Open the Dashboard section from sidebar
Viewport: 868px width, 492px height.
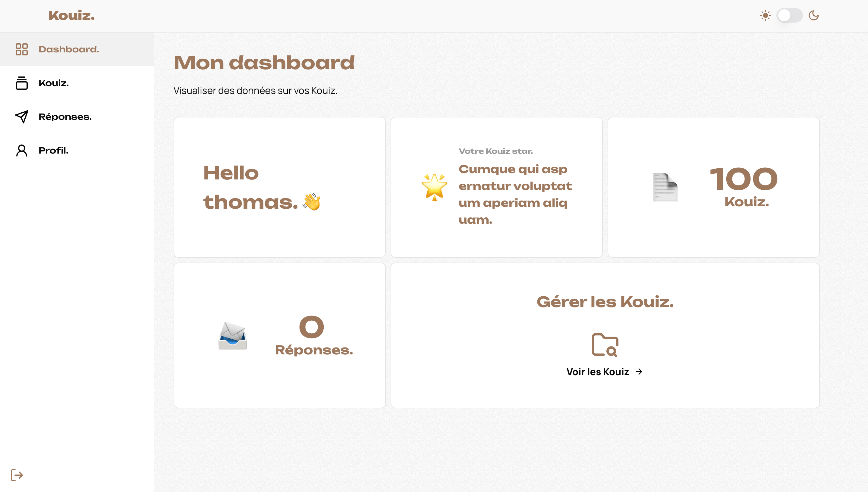click(69, 49)
